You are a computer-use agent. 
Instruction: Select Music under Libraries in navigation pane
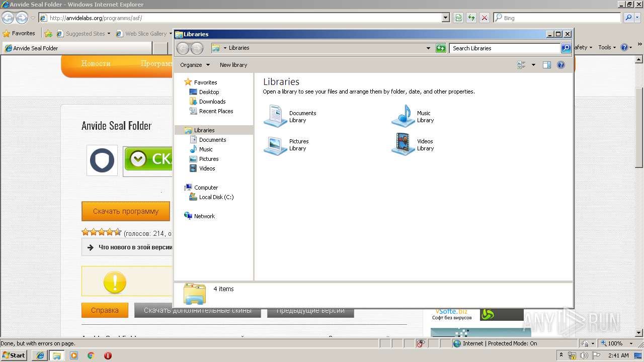point(206,149)
